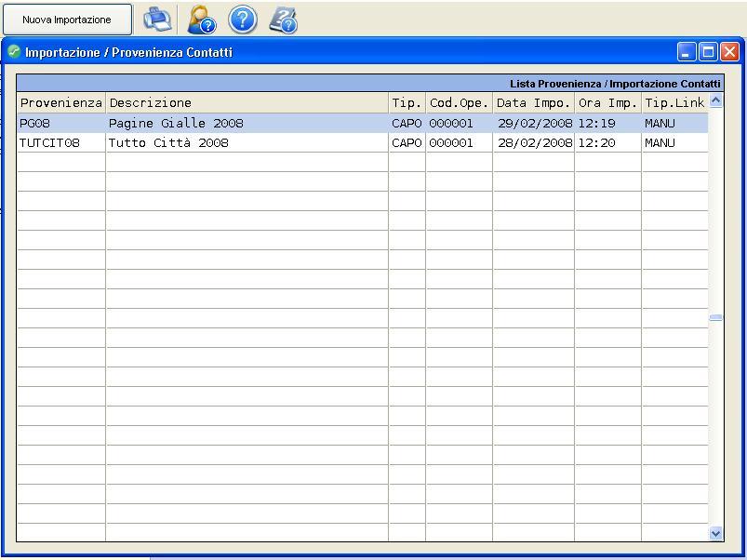Open the user help icon with question mark
The width and height of the screenshot is (747, 560).
pos(201,19)
